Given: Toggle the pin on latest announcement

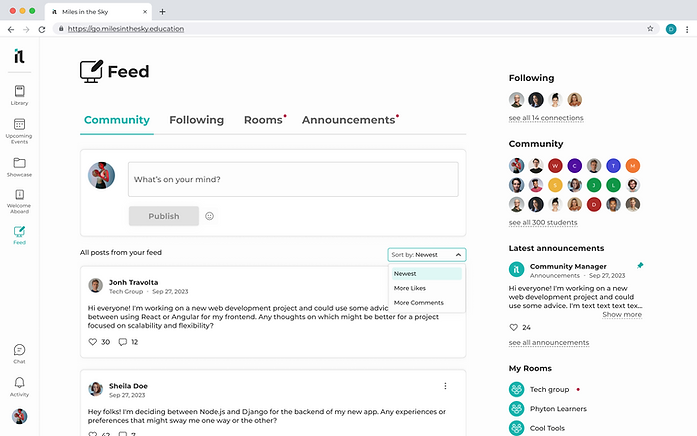Looking at the screenshot, I should coord(640,266).
